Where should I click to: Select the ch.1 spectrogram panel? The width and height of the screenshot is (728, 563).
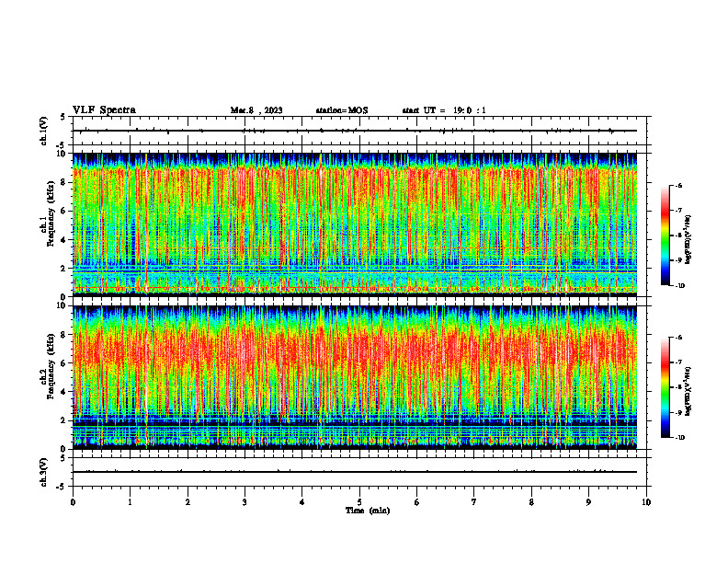click(355, 224)
